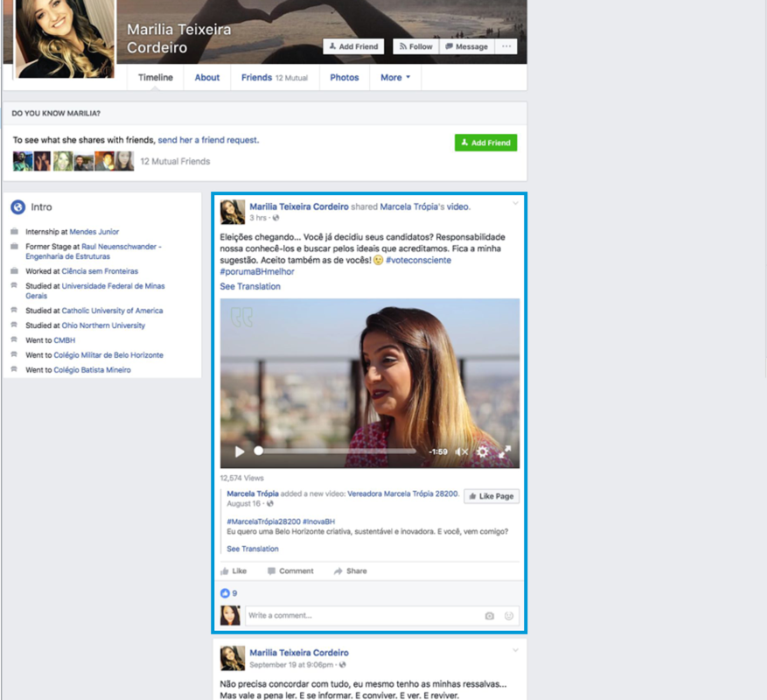Like the shared video post
Viewport: 767px width, 700px height.
(234, 571)
